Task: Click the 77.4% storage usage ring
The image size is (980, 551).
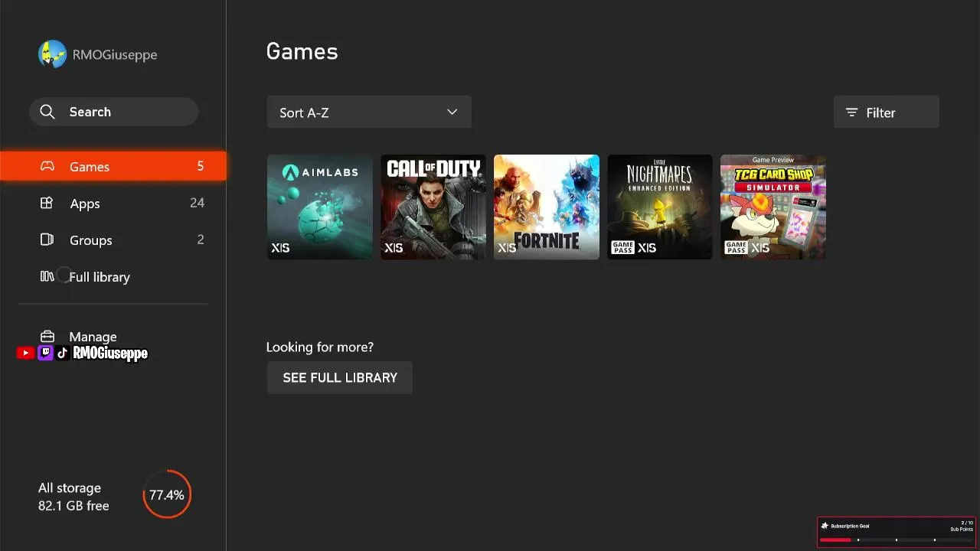Action: (167, 495)
